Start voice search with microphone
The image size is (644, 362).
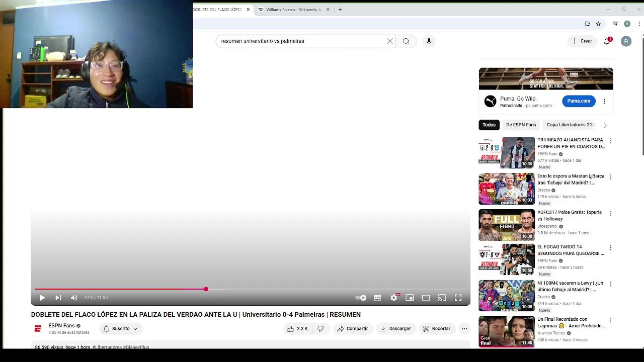429,41
